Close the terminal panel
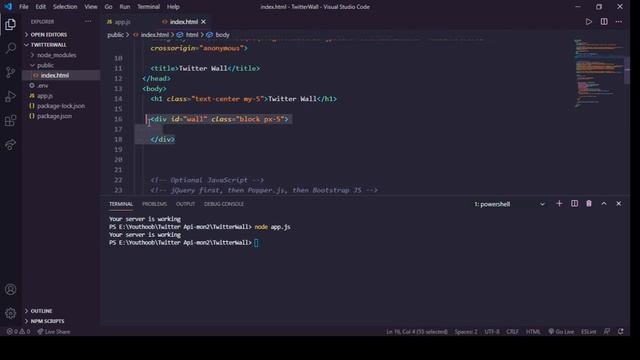The height and width of the screenshot is (360, 640). (618, 204)
